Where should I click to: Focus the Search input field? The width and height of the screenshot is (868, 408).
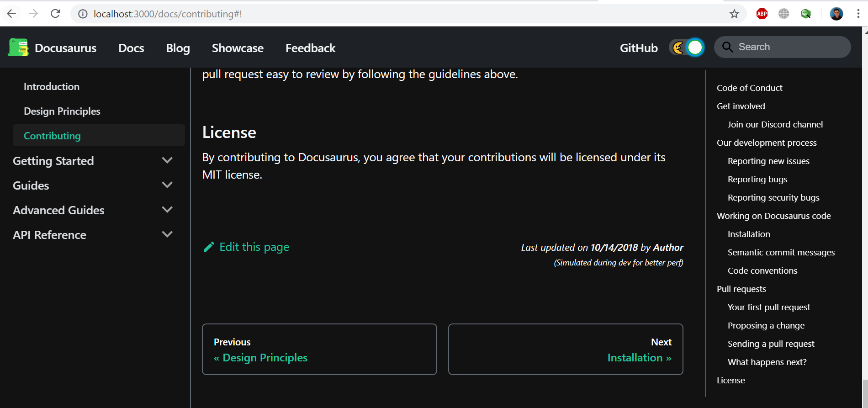tap(782, 47)
